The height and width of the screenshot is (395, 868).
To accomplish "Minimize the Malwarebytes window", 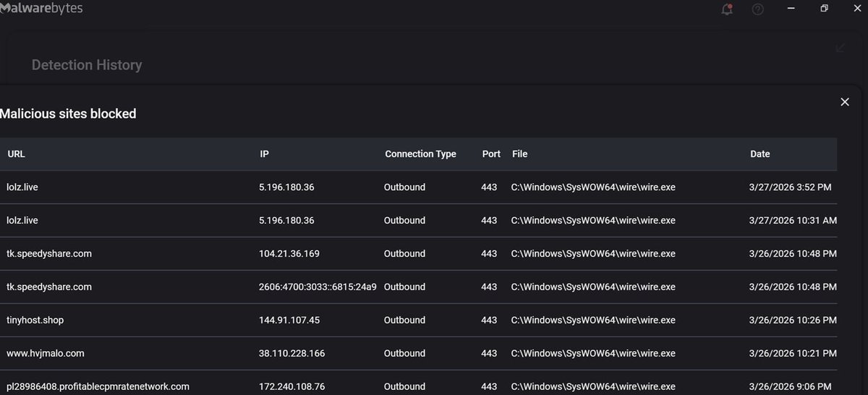I will pos(791,9).
